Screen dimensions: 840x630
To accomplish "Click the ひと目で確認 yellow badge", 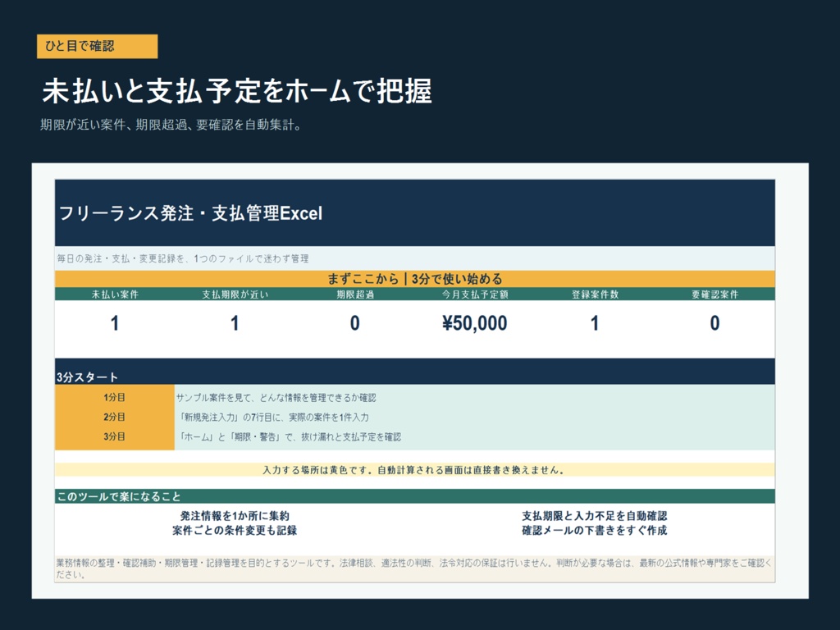I will [x=97, y=46].
